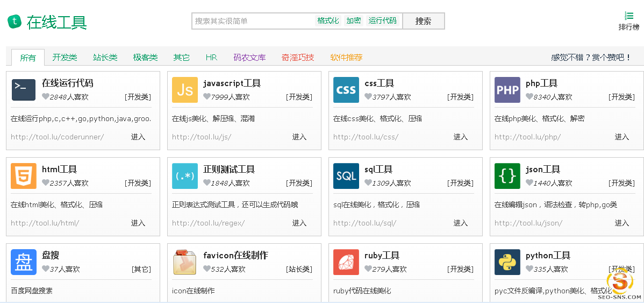
Task: Click the yellow JS icon
Action: 185,90
